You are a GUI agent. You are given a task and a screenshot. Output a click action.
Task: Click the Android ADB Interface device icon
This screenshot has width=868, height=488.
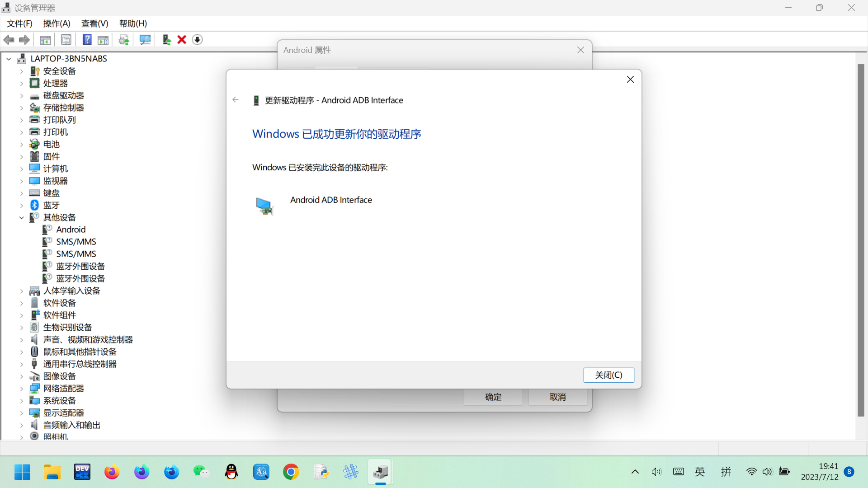(x=264, y=206)
